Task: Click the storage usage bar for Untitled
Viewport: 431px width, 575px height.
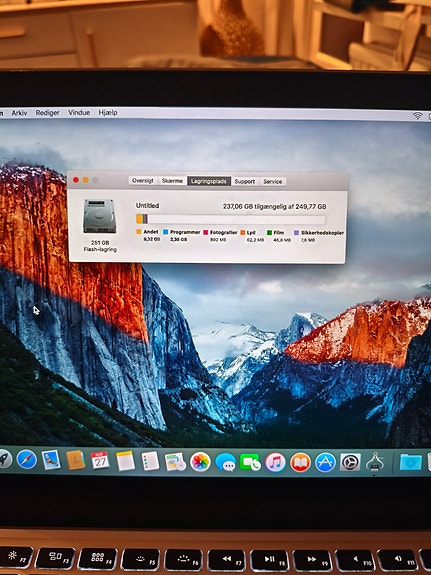Action: pos(230,219)
